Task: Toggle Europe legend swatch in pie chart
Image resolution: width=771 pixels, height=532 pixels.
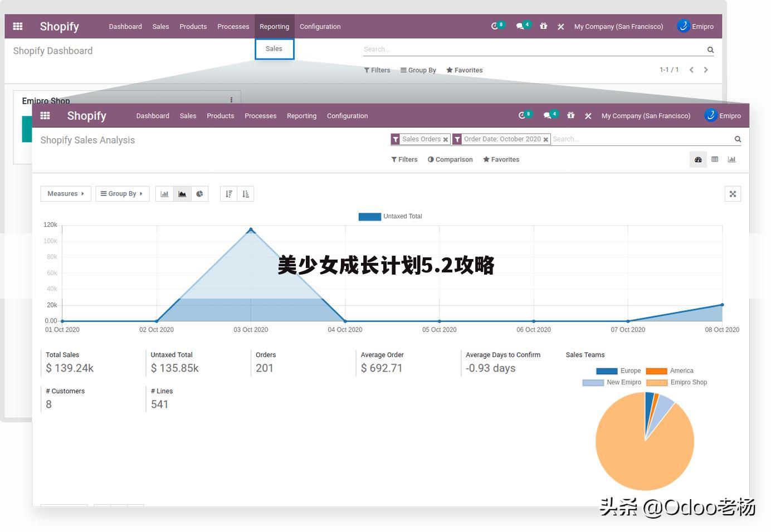Action: pos(607,371)
